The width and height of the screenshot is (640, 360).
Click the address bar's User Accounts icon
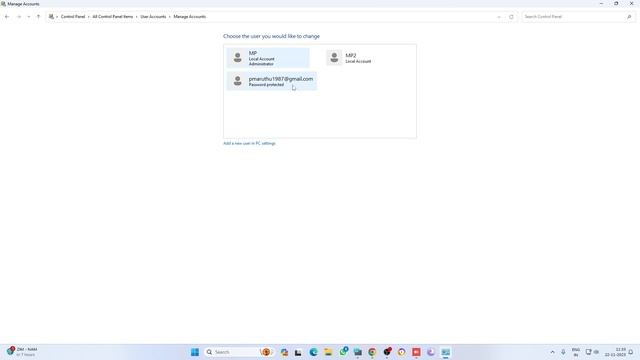click(x=51, y=17)
